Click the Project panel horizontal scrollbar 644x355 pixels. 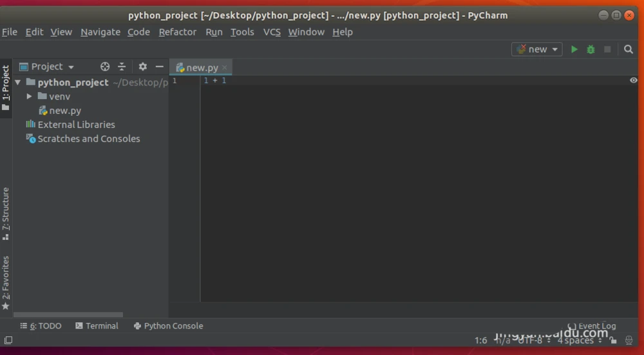tap(68, 314)
